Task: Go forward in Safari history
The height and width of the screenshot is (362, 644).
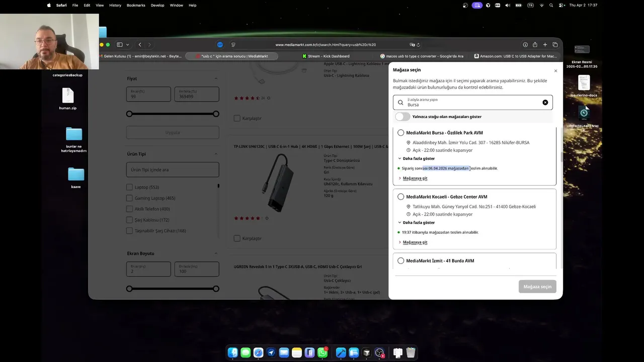Action: tap(149, 45)
